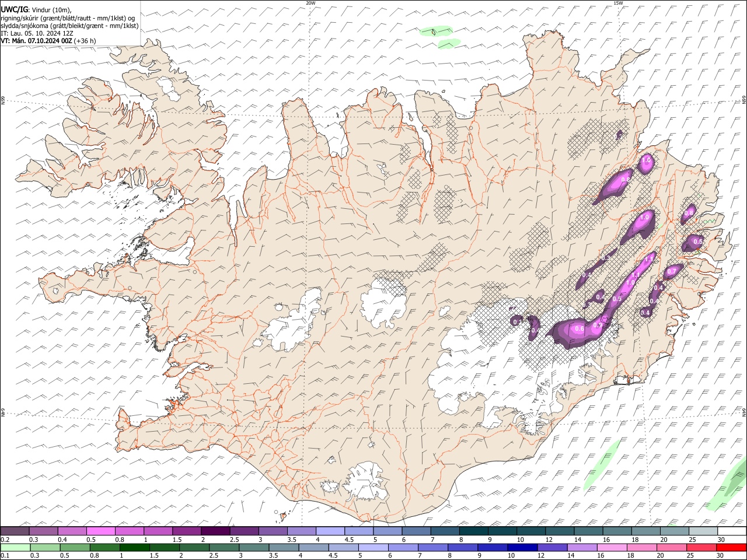Click the white Hofsjökull glacier in central Iceland

click(383, 303)
